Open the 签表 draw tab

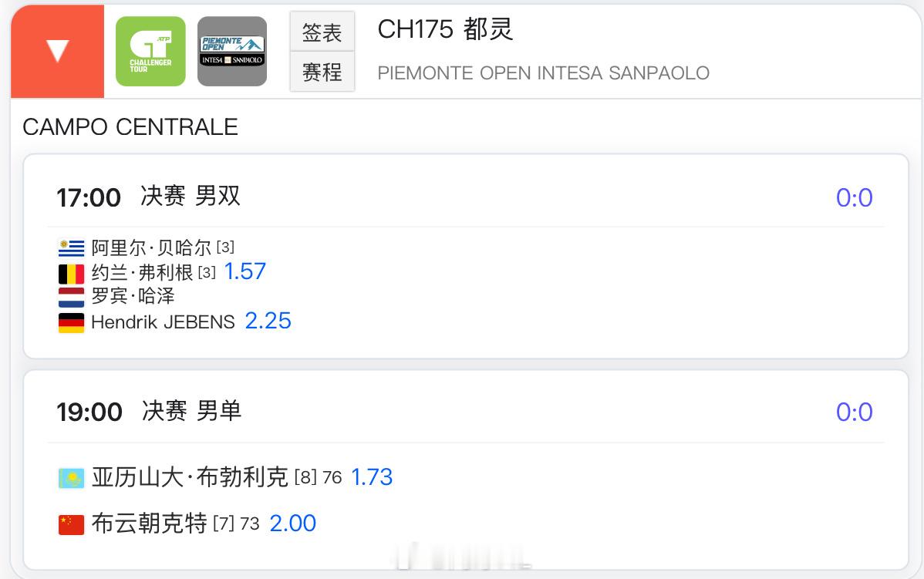tap(322, 32)
